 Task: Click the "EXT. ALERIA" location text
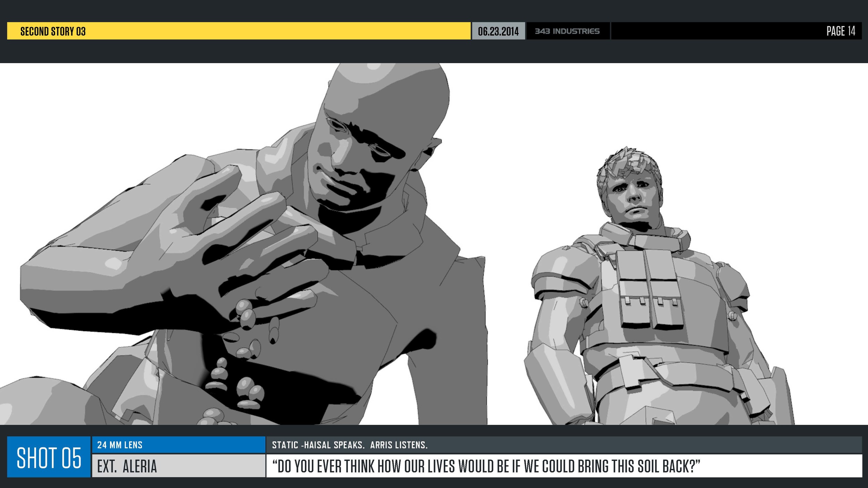(127, 466)
